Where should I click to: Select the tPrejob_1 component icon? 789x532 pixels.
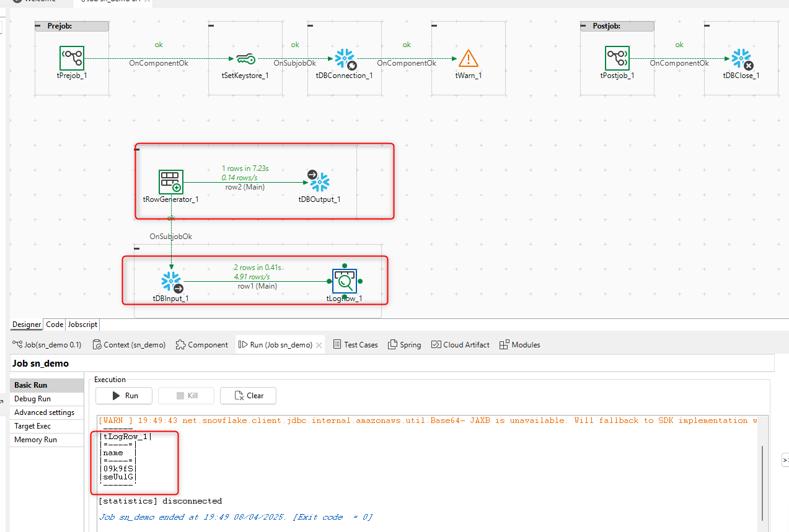(71, 57)
